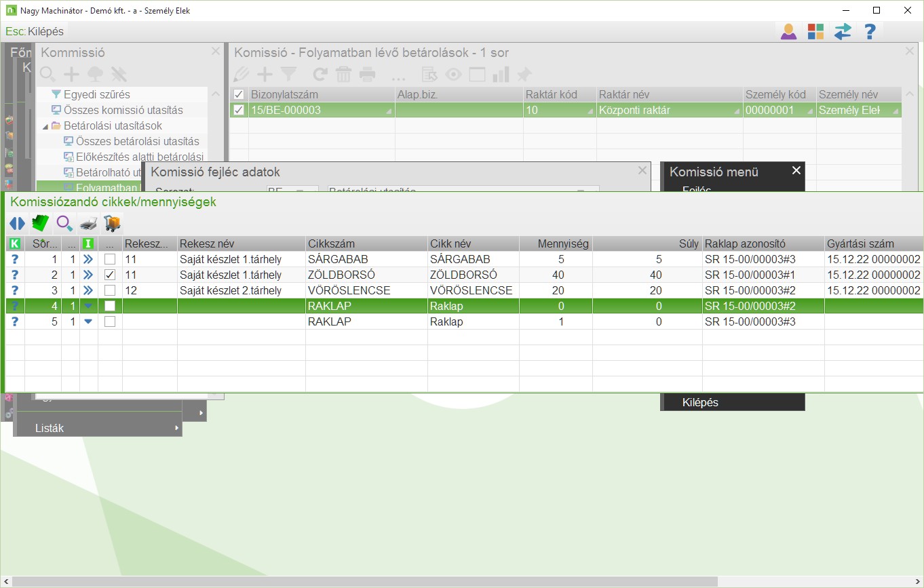Click the pencil edit icon in Komissió list toolbar
This screenshot has height=588, width=924.
pos(241,75)
